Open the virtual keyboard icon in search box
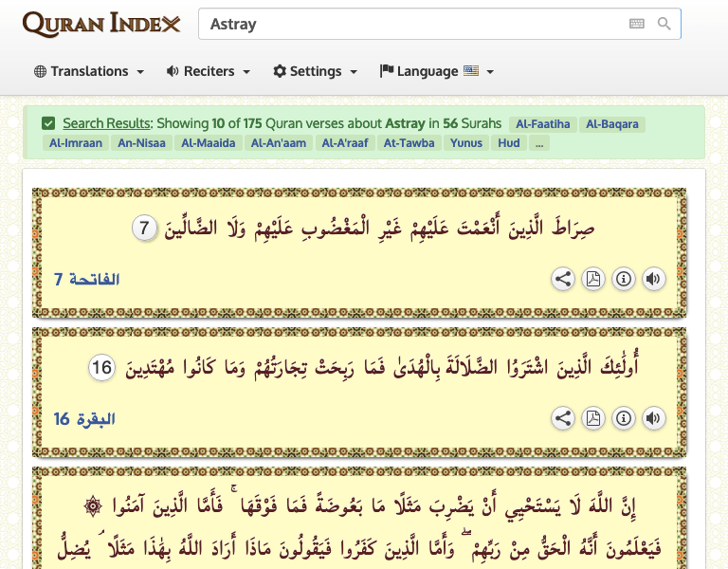728x569 pixels. pyautogui.click(x=637, y=24)
